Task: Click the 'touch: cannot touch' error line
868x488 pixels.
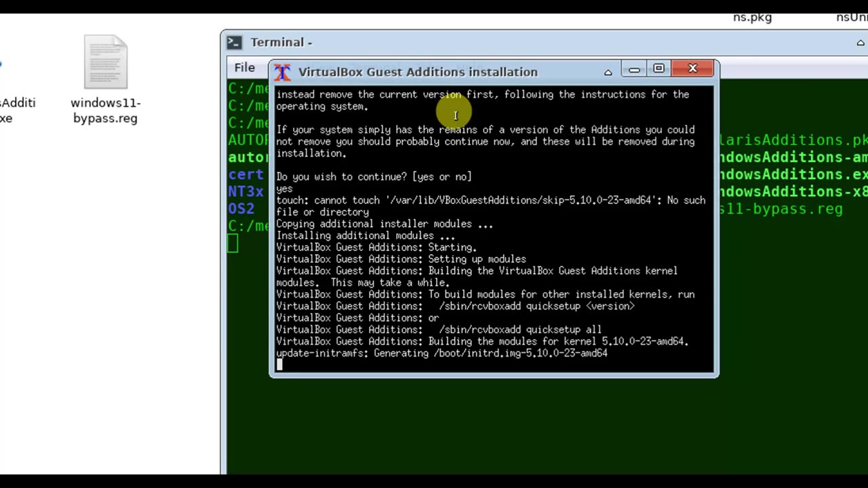Action: coord(490,206)
